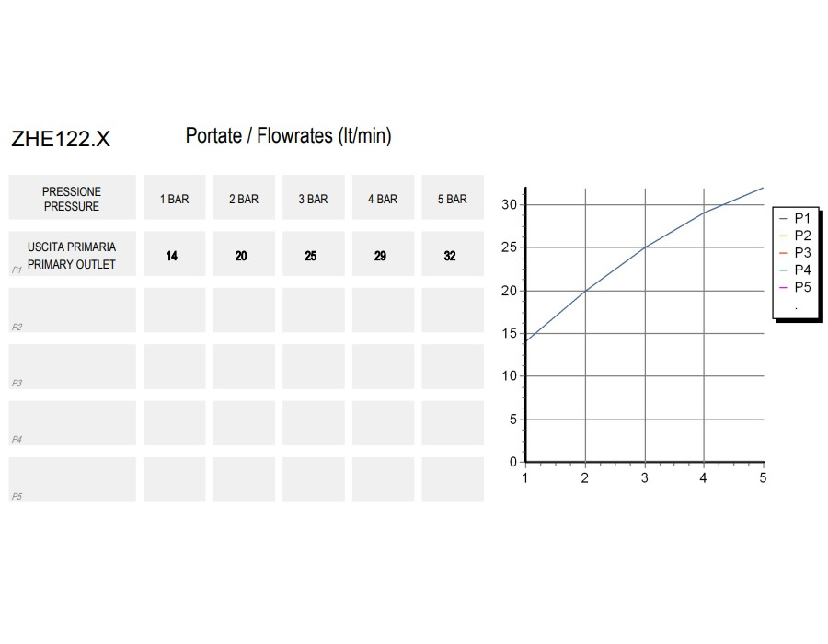Click the USCITA PRIMARIA row label

[x=73, y=253]
